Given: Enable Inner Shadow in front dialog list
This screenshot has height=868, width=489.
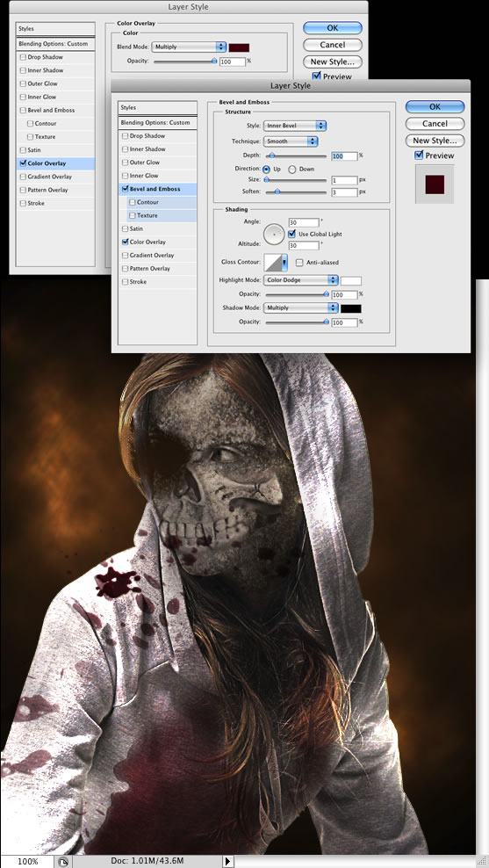Looking at the screenshot, I should (x=125, y=148).
